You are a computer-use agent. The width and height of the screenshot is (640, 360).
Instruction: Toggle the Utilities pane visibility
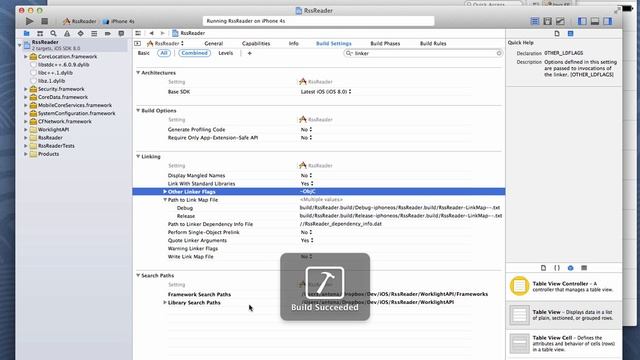coord(608,21)
